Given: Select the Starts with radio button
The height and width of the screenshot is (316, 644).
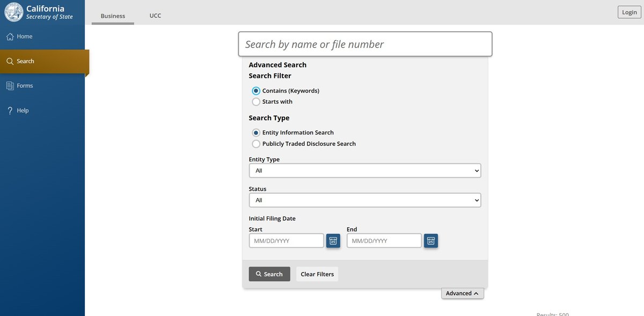Looking at the screenshot, I should click(x=256, y=102).
